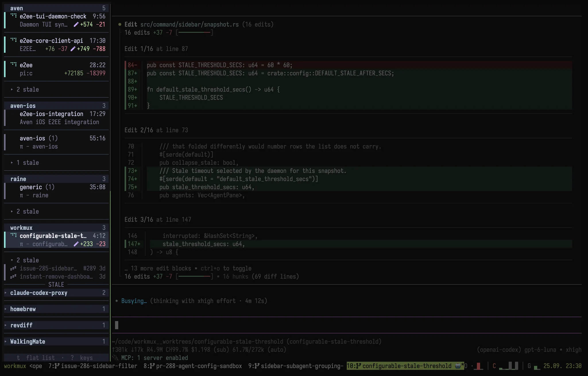Focus the prompt input line with the cursor

point(347,325)
